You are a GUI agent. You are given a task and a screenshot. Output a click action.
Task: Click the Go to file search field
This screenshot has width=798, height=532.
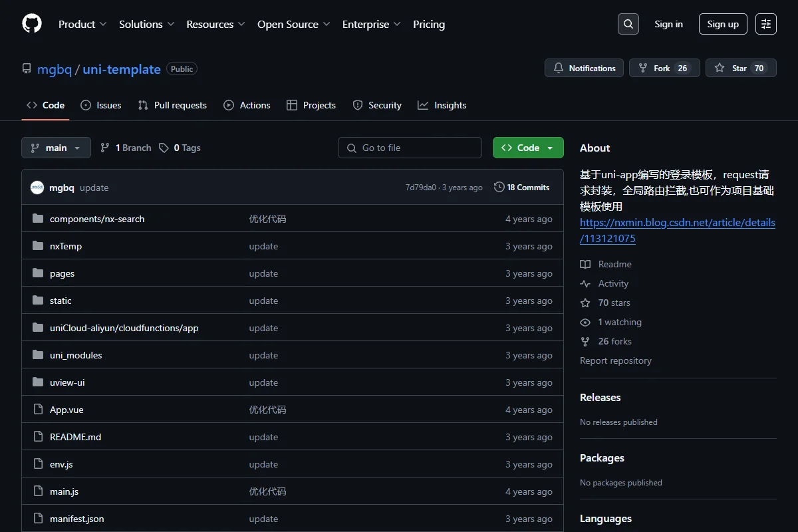tap(410, 148)
